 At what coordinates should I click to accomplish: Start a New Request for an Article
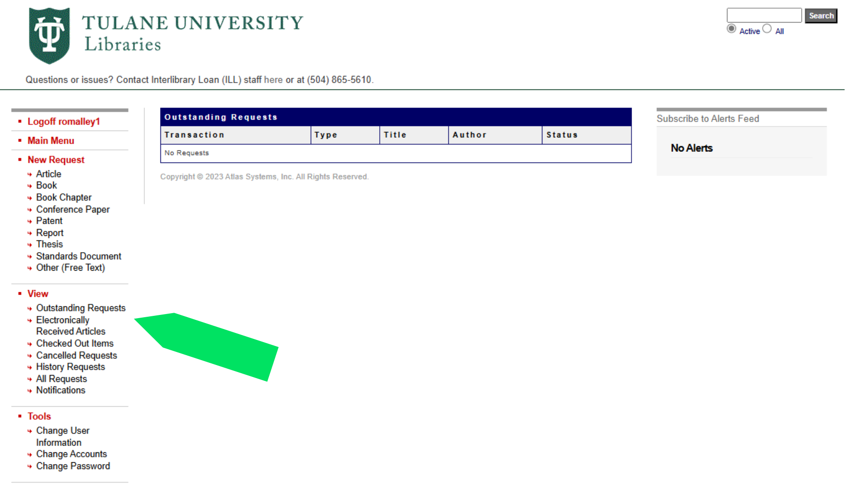tap(48, 174)
